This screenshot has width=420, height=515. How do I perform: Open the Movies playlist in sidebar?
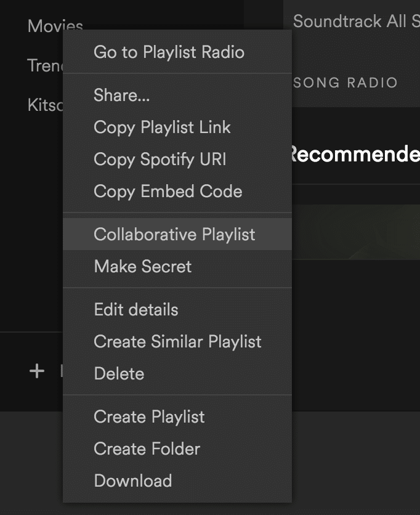coord(55,25)
